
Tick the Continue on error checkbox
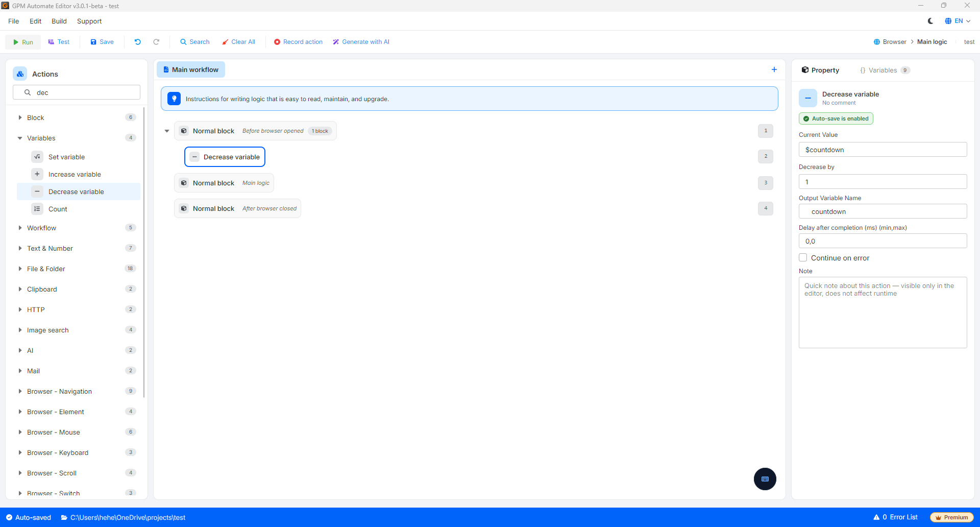tap(803, 258)
